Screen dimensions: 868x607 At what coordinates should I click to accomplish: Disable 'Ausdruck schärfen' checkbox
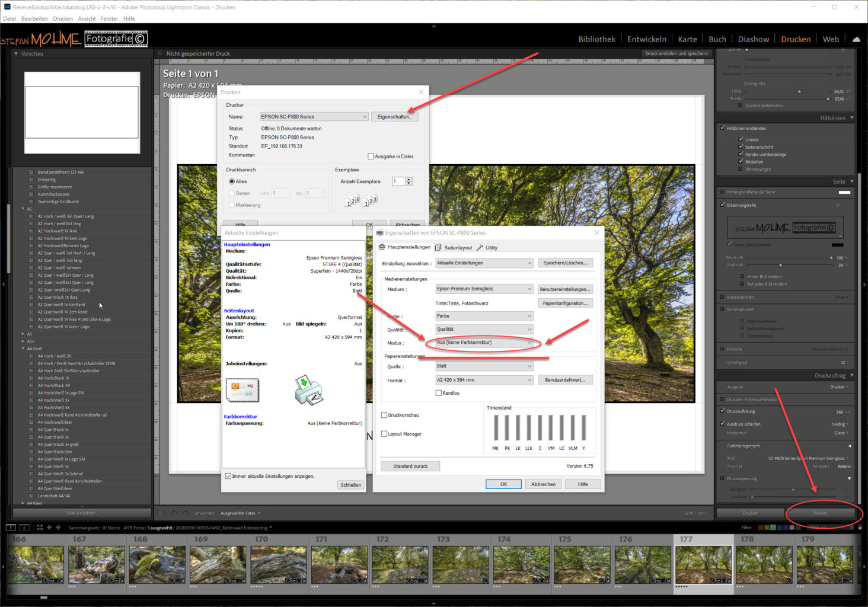point(722,424)
